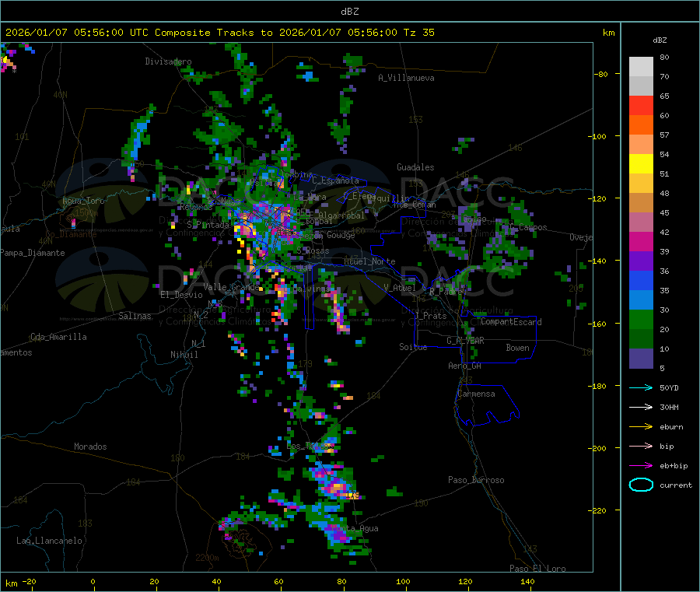The height and width of the screenshot is (592, 700).
Task: Click the 'Goudge' map label
Action: coord(341,235)
